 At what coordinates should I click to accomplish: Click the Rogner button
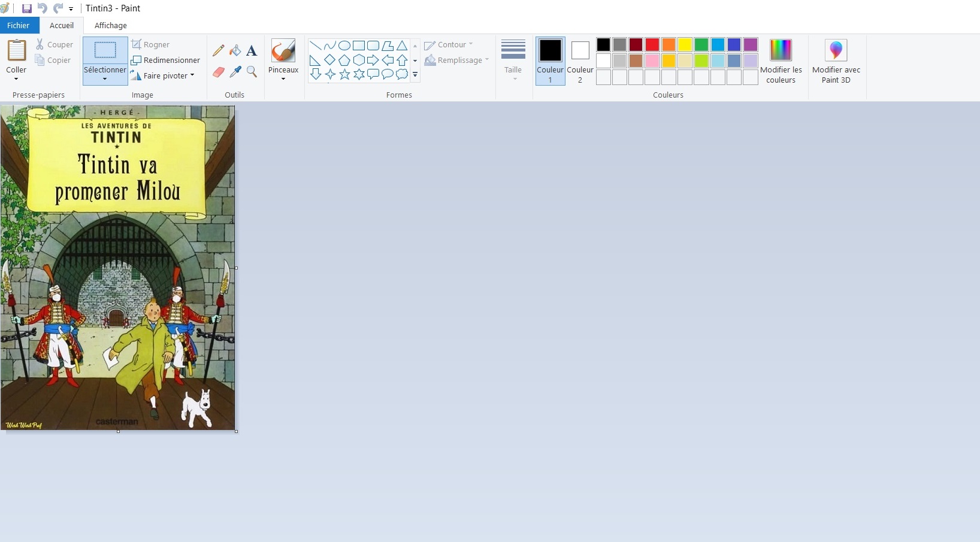(x=150, y=44)
